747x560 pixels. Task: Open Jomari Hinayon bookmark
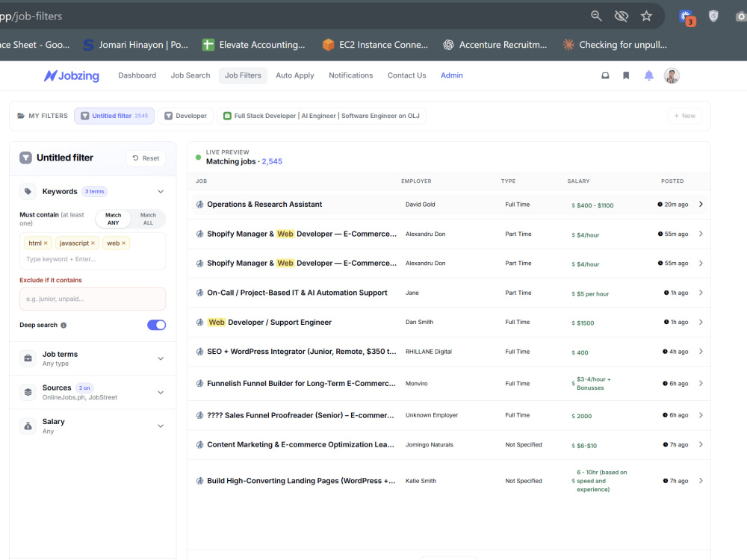[136, 45]
